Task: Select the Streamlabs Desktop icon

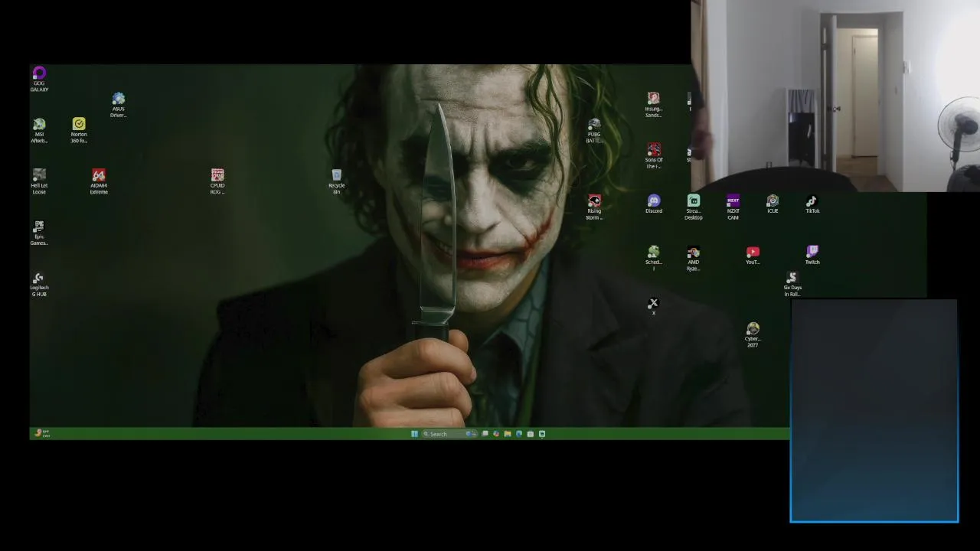Action: click(693, 207)
